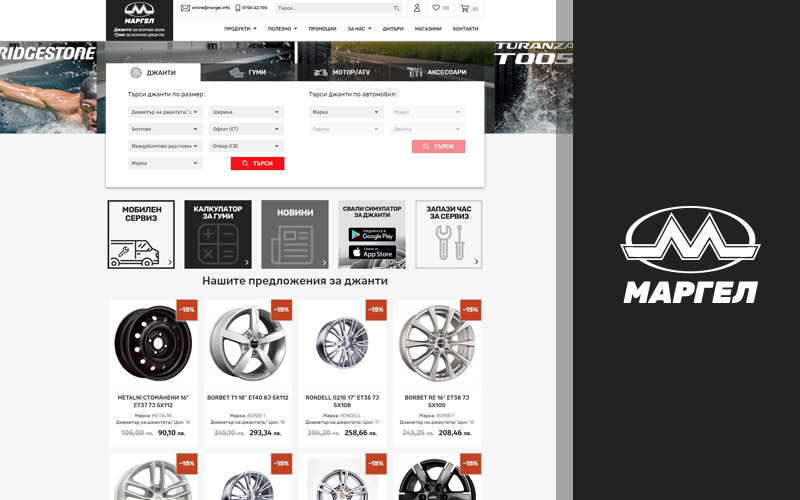
Task: Click the search magnifier icon in header
Action: click(396, 8)
